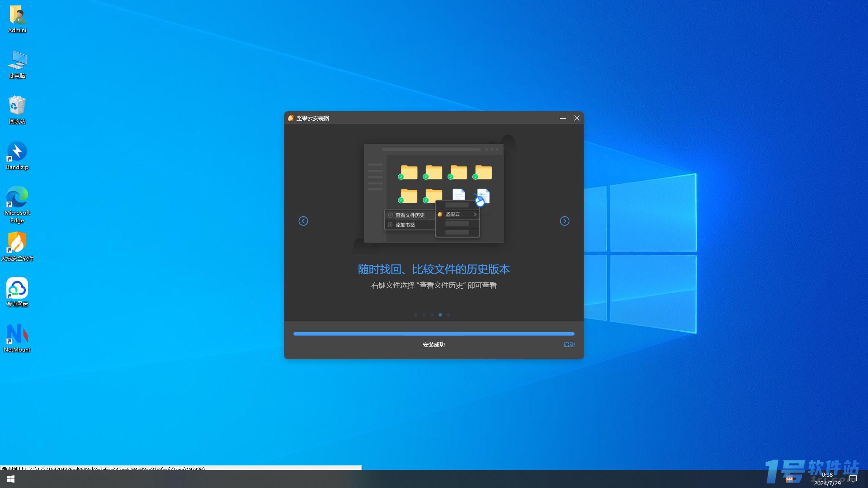Open the Windows Start menu
Screen dimensions: 868x488
(x=11, y=479)
